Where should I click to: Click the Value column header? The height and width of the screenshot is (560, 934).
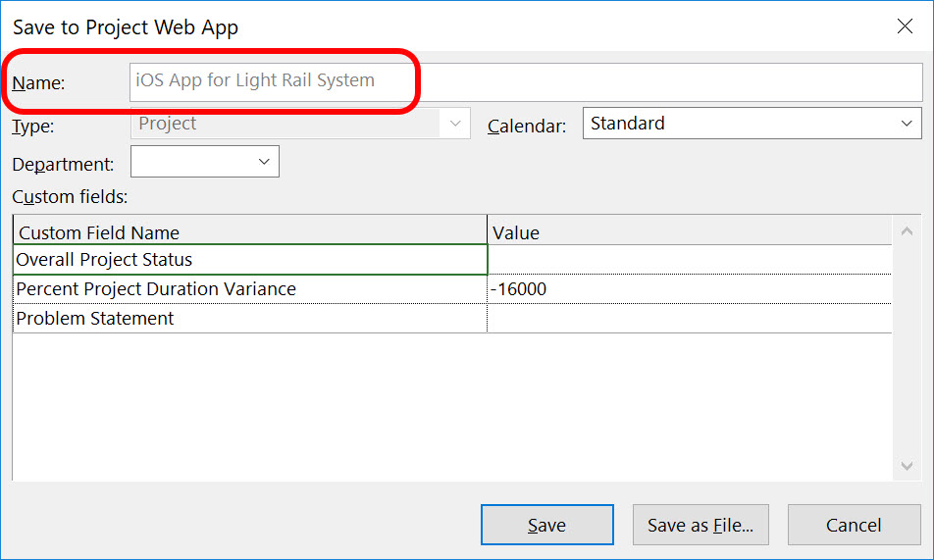point(690,230)
